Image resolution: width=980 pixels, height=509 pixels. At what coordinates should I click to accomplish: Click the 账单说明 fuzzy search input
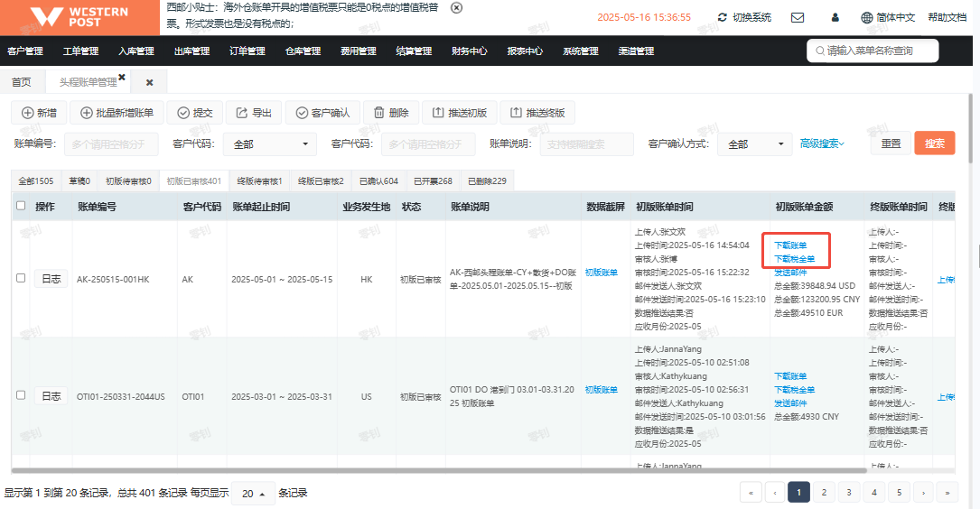point(587,144)
